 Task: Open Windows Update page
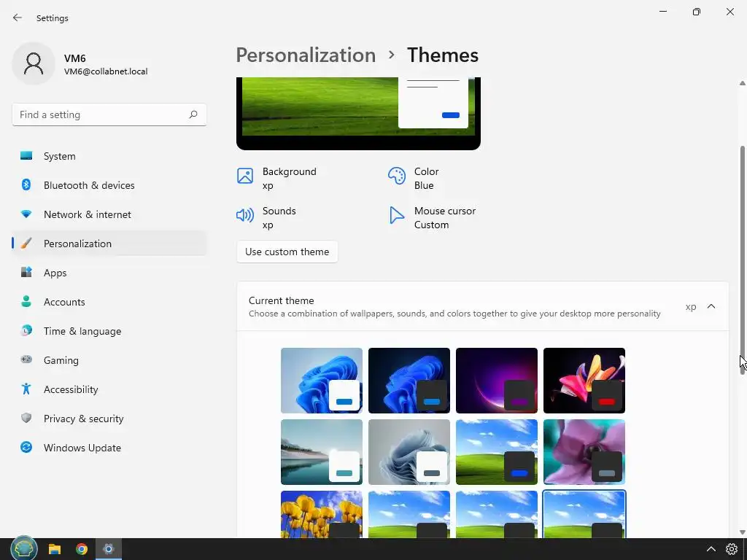pyautogui.click(x=109, y=447)
